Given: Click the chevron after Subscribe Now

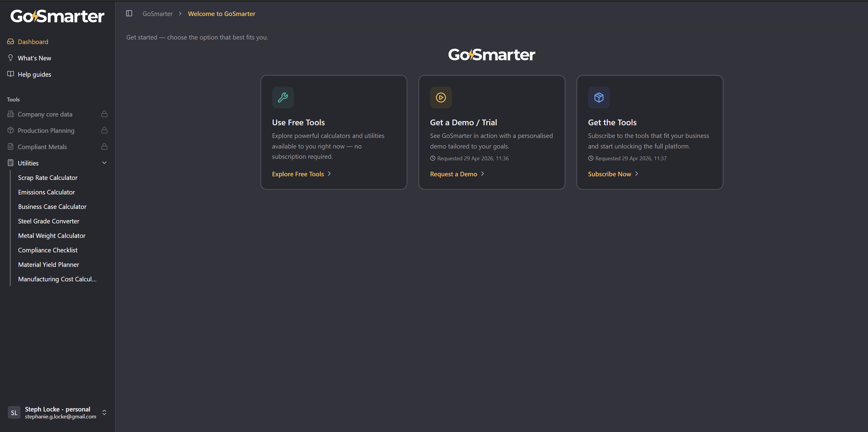Looking at the screenshot, I should click(x=636, y=174).
